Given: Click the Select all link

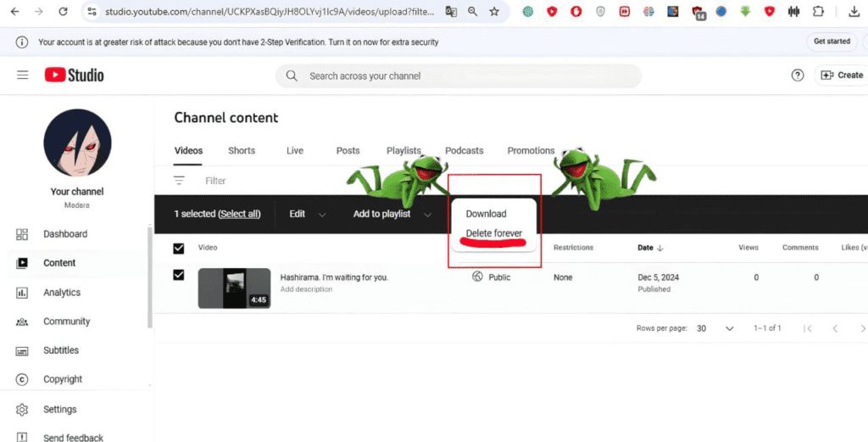Looking at the screenshot, I should click(240, 214).
